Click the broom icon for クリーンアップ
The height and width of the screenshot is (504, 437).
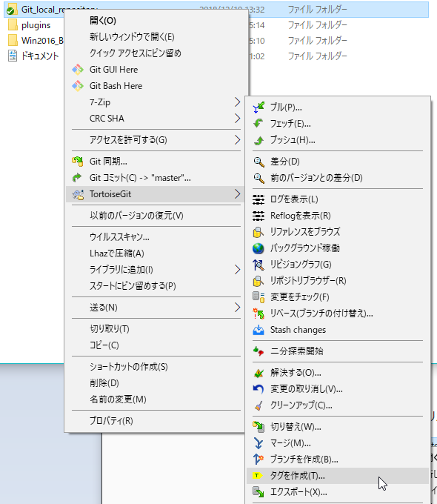[x=258, y=405]
